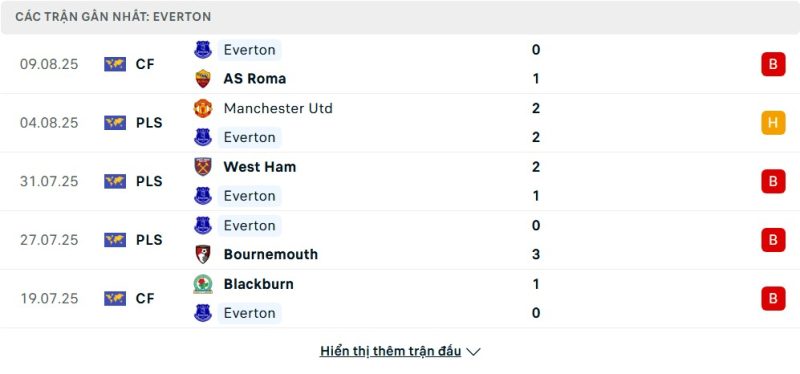Viewport: 800px width, 374px height.
Task: Click the Manchester Utd team name
Action: [x=278, y=108]
